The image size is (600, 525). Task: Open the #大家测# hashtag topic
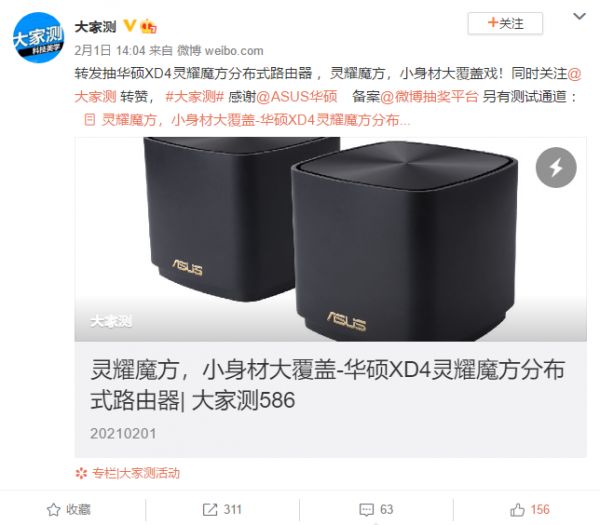[x=194, y=96]
